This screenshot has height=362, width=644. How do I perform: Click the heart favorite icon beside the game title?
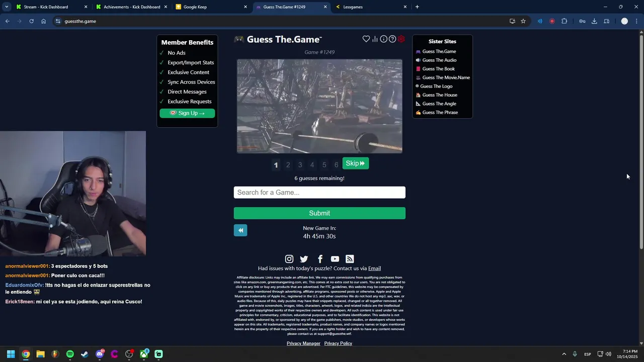pos(366,39)
